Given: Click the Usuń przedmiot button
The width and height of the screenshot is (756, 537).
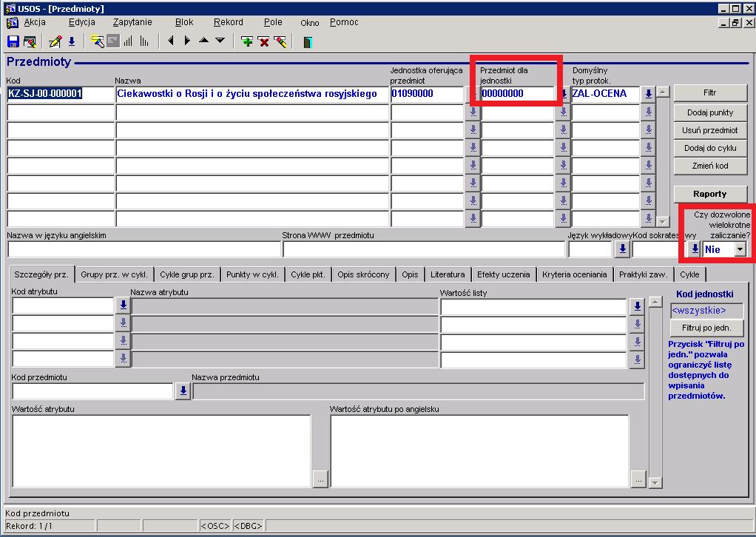Looking at the screenshot, I should pyautogui.click(x=709, y=130).
